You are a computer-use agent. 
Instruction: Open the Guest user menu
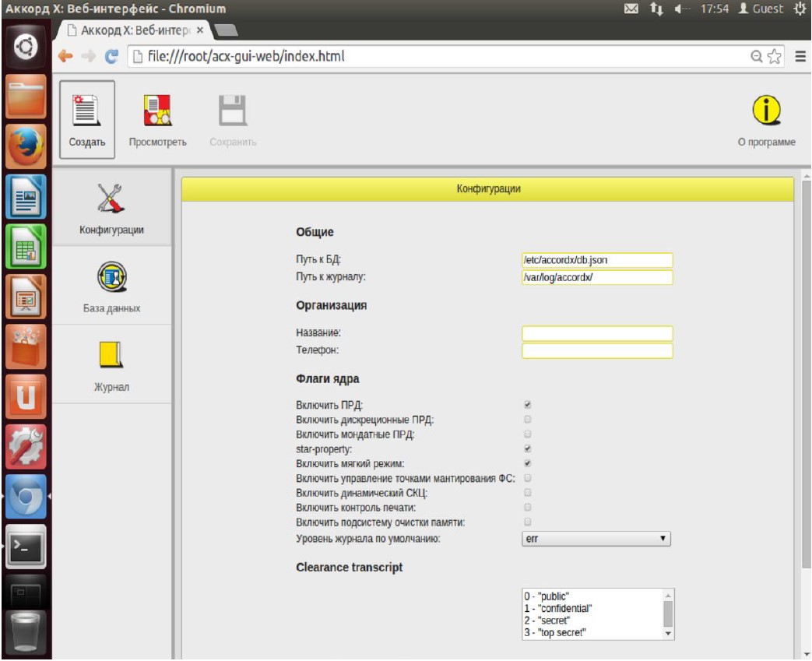(x=761, y=9)
